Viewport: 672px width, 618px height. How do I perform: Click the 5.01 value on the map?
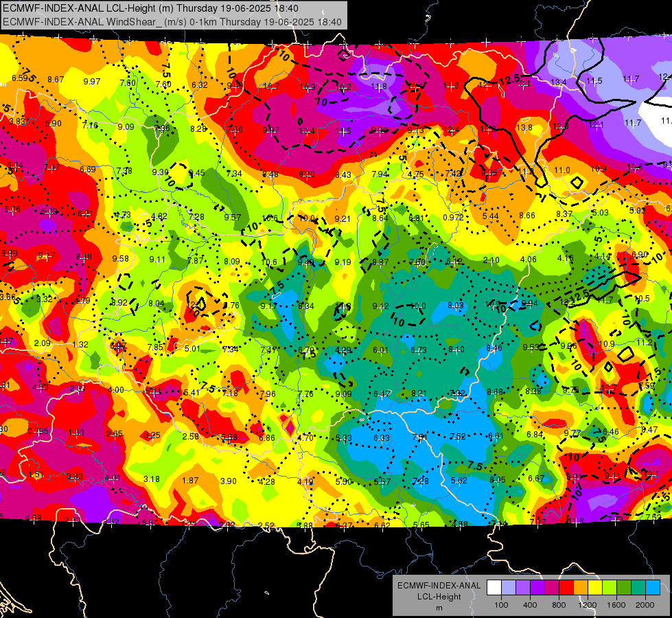(192, 349)
